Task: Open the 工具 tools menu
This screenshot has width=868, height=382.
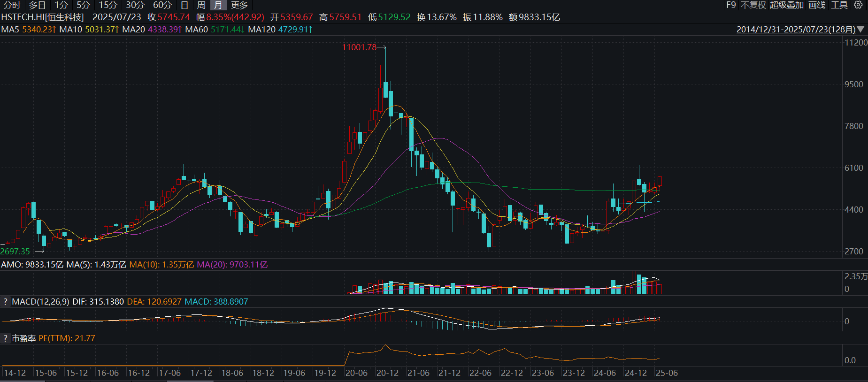Action: pos(839,5)
